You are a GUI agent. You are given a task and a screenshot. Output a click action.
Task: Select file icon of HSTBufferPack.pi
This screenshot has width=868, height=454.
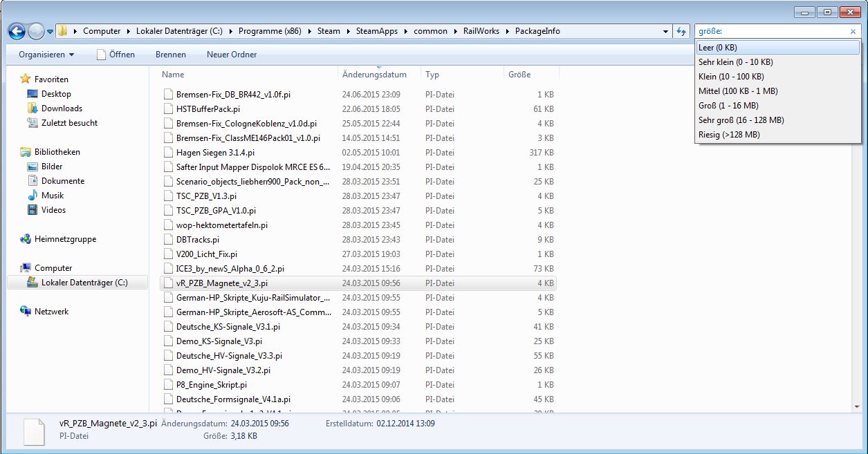(168, 109)
